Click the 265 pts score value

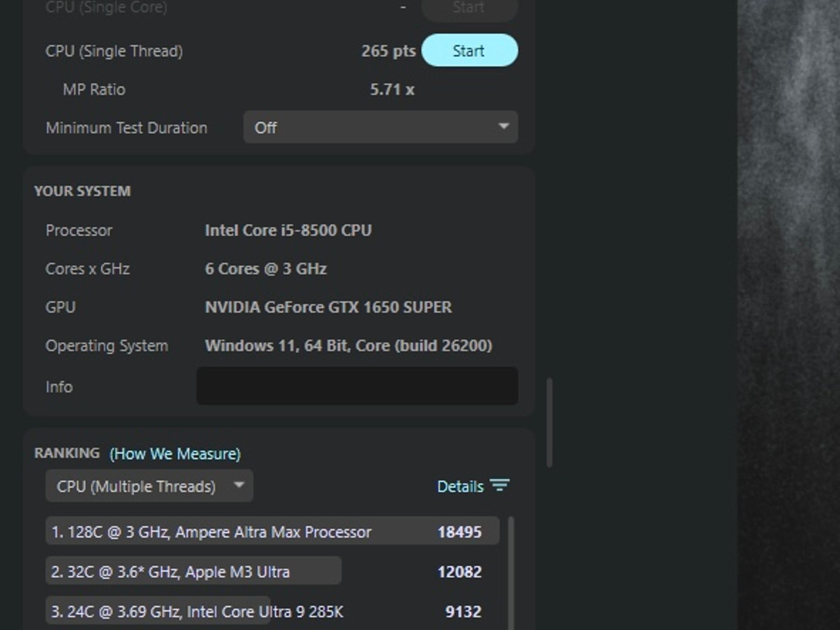coord(388,51)
